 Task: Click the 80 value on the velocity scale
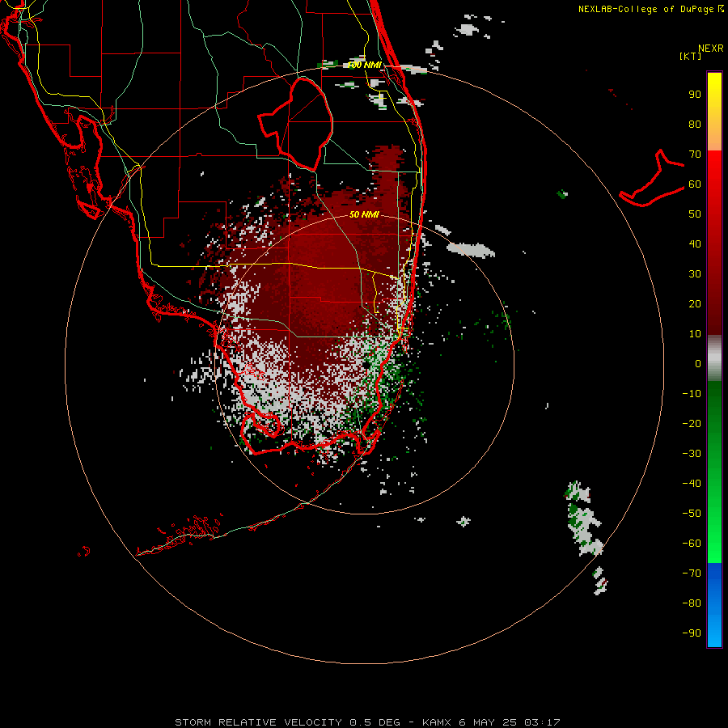tap(695, 125)
